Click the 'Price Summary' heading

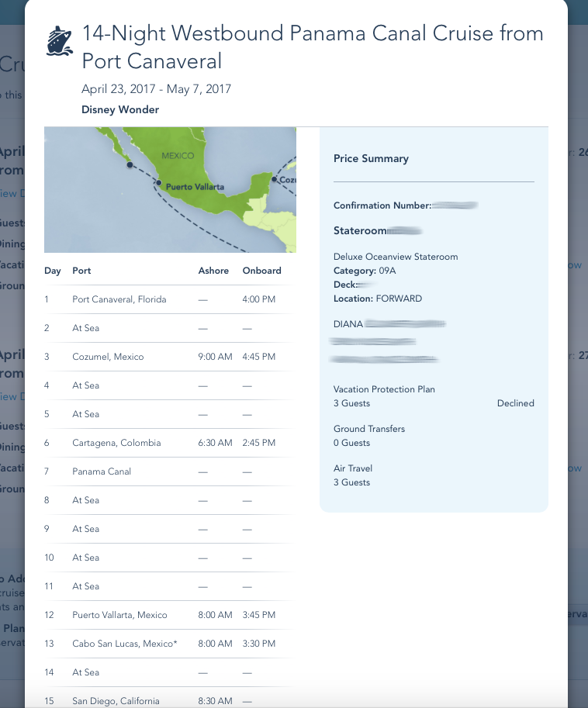click(372, 158)
